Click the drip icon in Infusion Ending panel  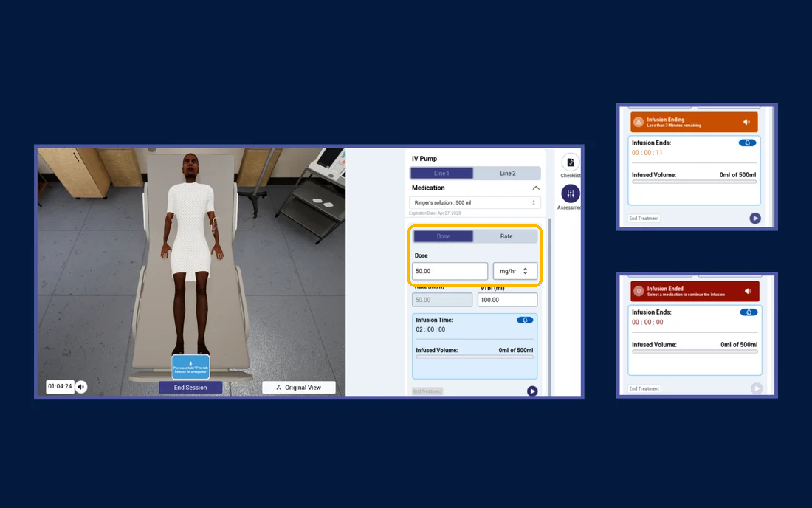[x=747, y=143]
